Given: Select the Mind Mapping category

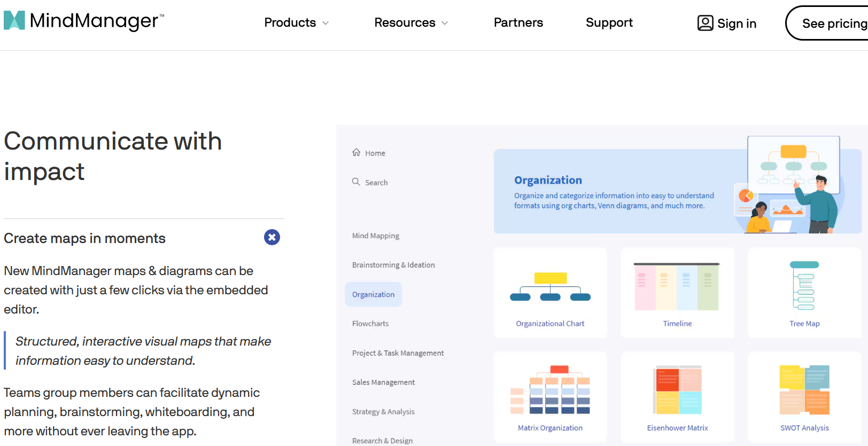Looking at the screenshot, I should 376,236.
